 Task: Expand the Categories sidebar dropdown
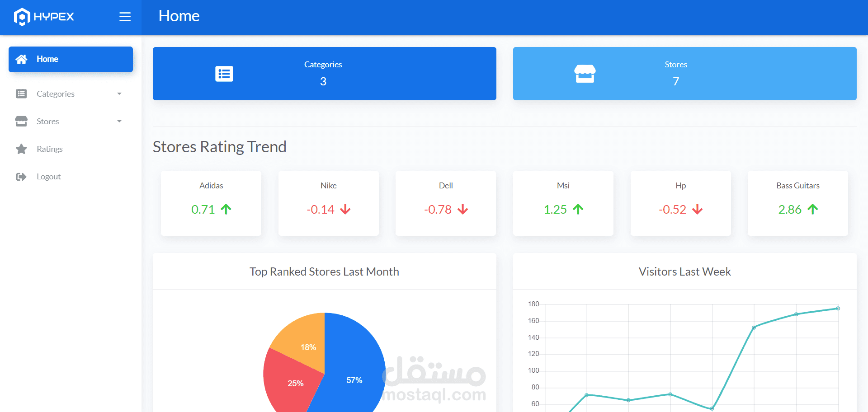click(x=118, y=94)
